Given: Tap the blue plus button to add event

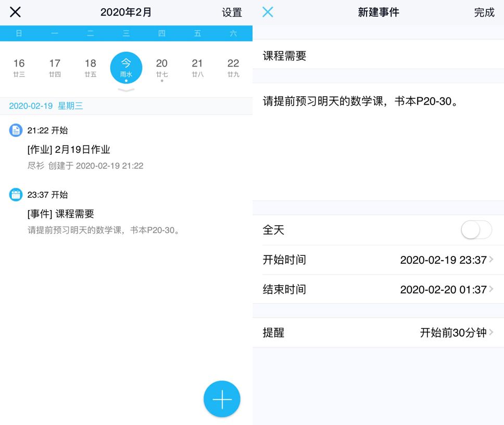Looking at the screenshot, I should pos(222,399).
